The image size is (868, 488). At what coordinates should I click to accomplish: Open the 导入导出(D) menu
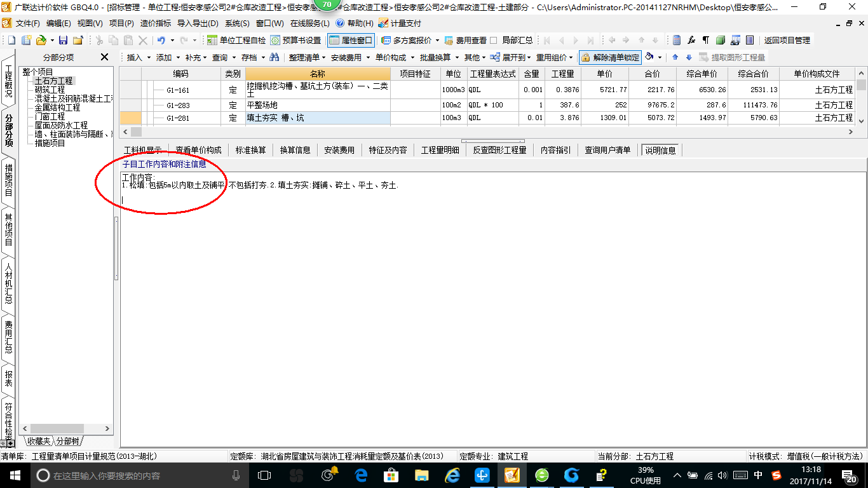click(198, 23)
